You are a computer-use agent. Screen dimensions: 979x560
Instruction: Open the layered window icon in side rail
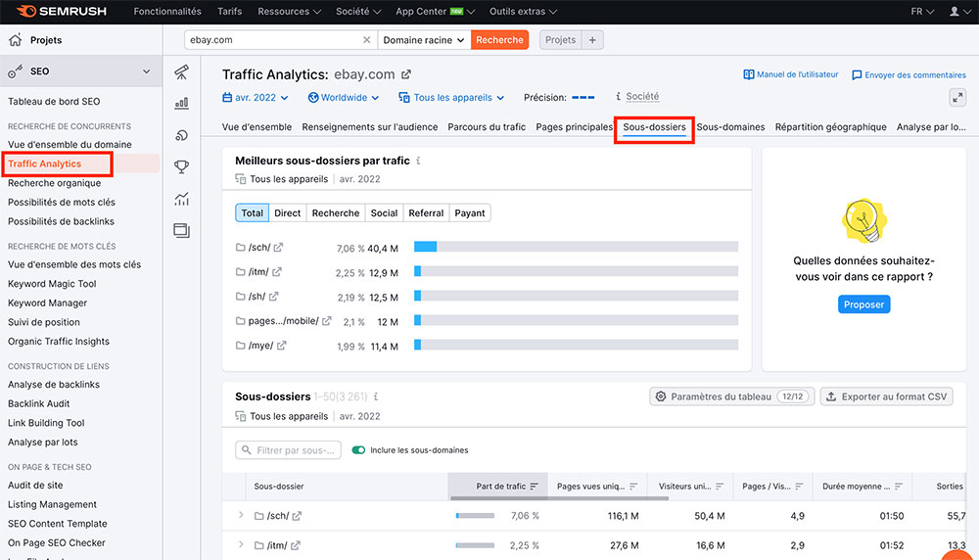(182, 230)
